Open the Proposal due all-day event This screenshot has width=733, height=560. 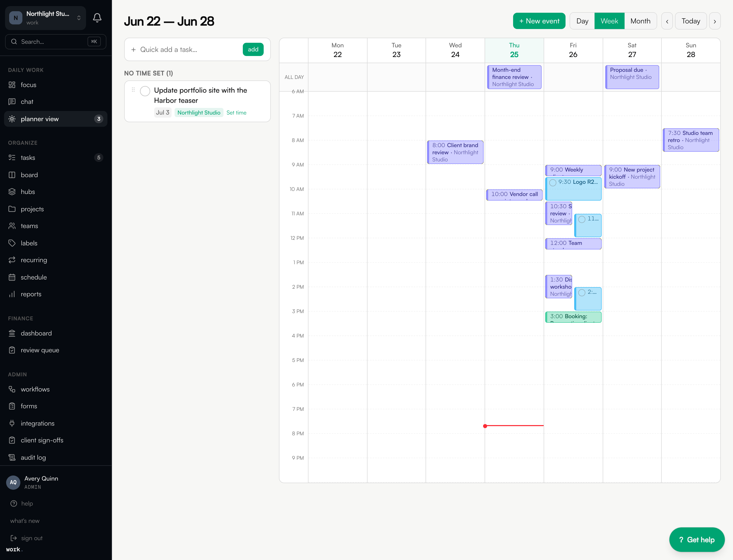tap(632, 77)
